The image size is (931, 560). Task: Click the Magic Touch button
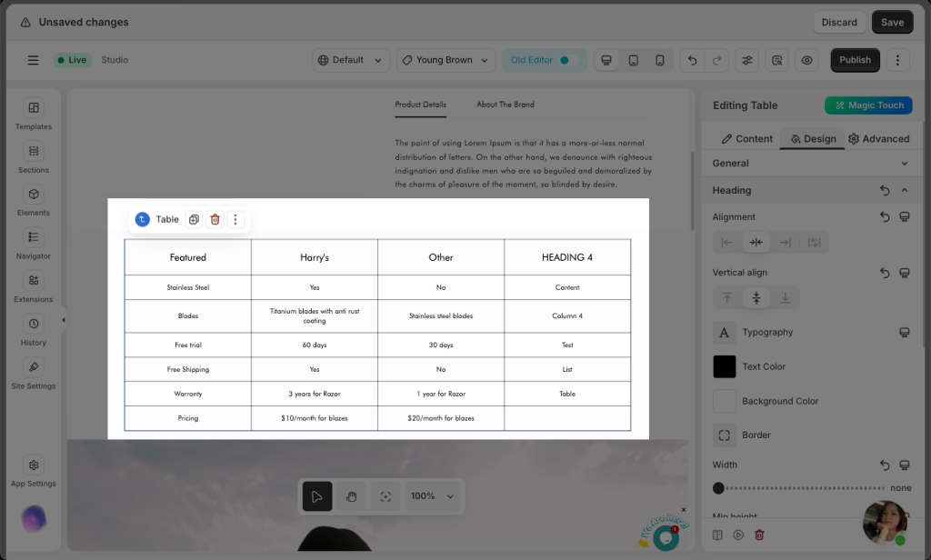868,105
